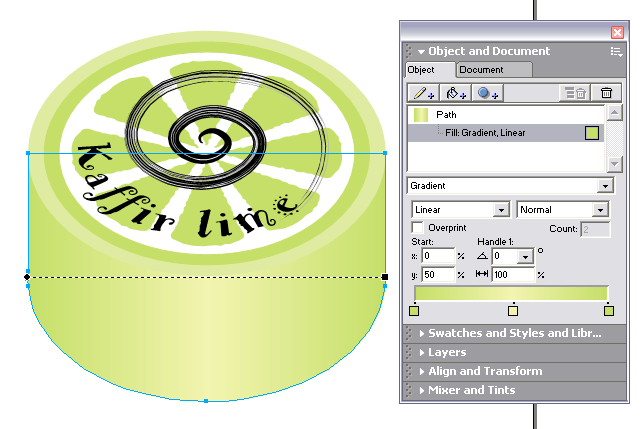Add a stroke with the pencil icon
The height and width of the screenshot is (429, 641).
pos(424,93)
